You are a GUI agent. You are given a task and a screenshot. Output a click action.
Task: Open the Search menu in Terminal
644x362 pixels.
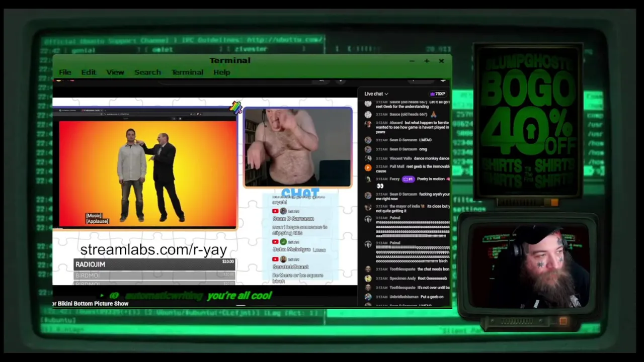click(147, 72)
